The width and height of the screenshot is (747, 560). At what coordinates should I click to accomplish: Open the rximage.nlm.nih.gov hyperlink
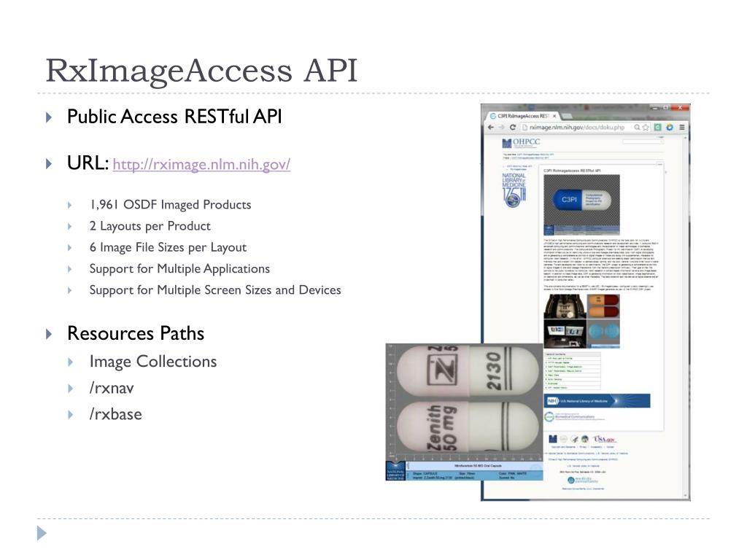tap(201, 164)
